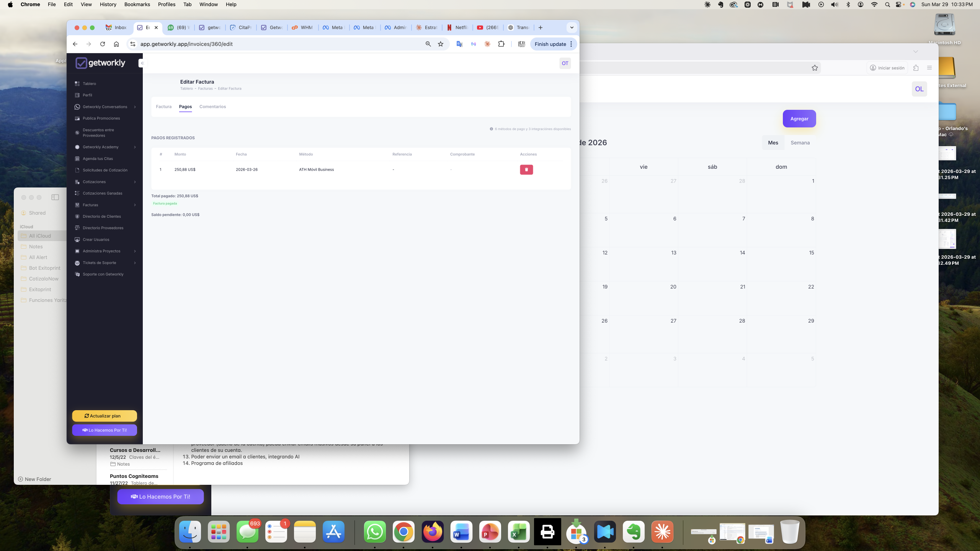This screenshot has height=551, width=980.
Task: Expand Getworkly Conversations submenu
Action: coord(135,107)
